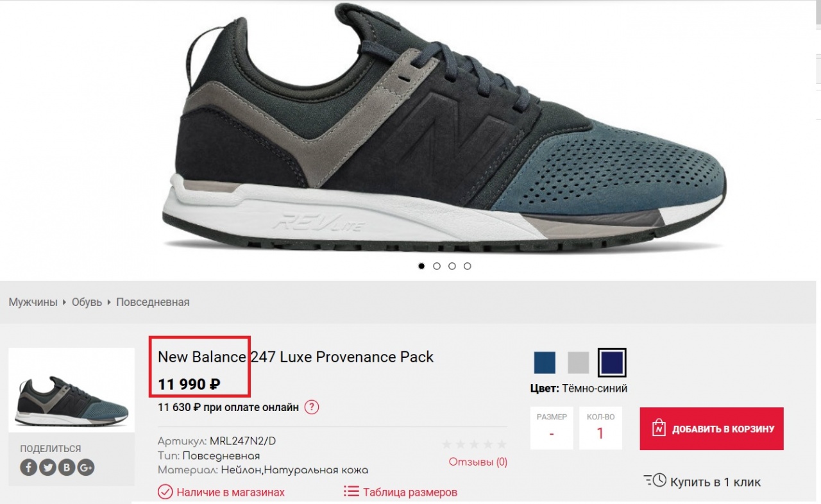Open the Отзывы (0) reviews link
Screen dimensions: 821x504
(x=478, y=462)
